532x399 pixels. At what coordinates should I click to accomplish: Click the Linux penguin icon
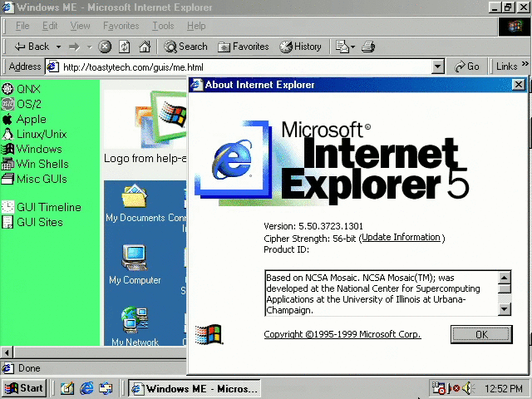click(x=7, y=134)
